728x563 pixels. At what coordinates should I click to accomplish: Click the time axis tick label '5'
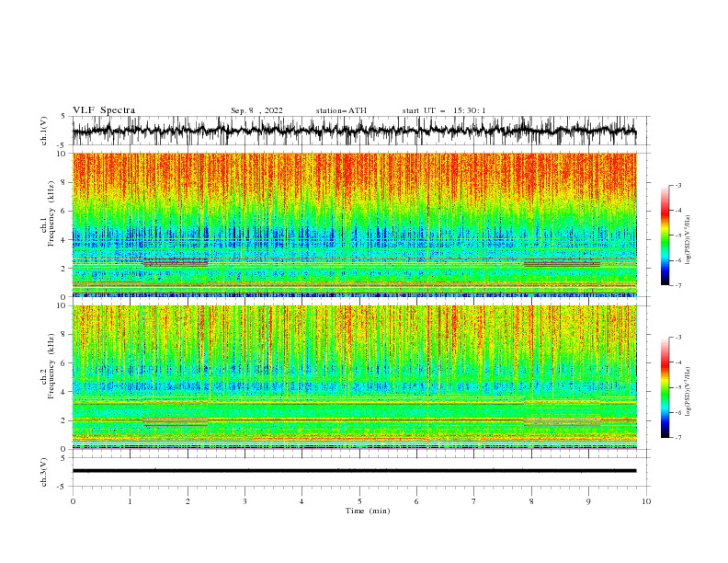(x=359, y=501)
